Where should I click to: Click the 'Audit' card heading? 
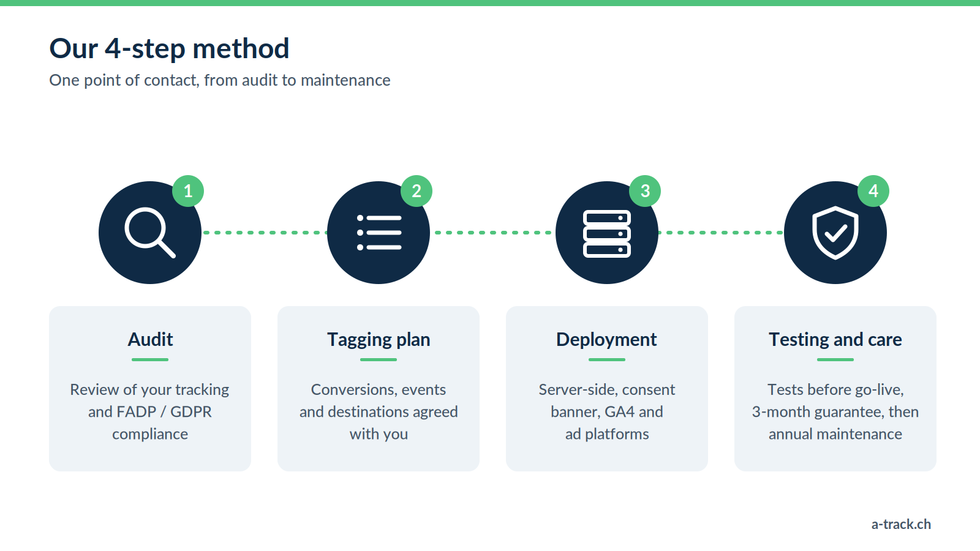pyautogui.click(x=150, y=339)
